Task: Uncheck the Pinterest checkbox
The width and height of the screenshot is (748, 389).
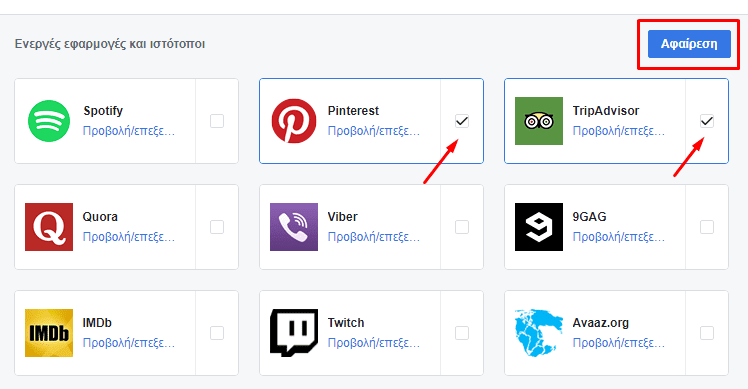Action: click(462, 121)
